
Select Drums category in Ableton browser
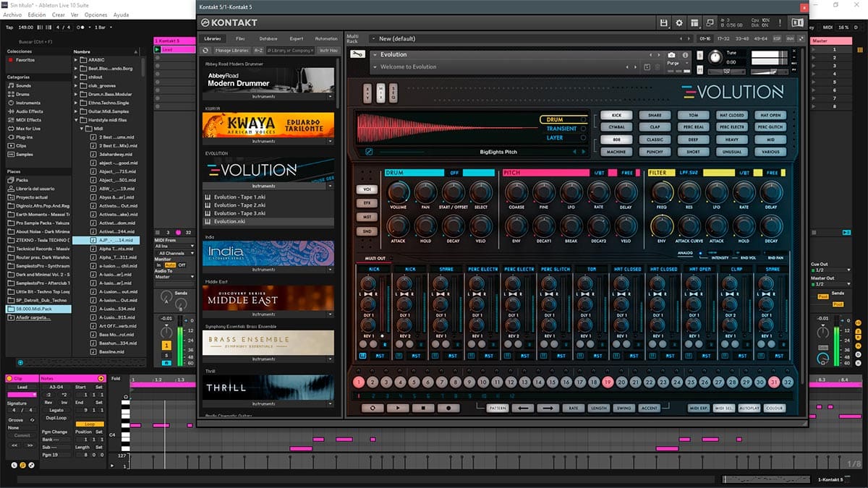point(20,94)
